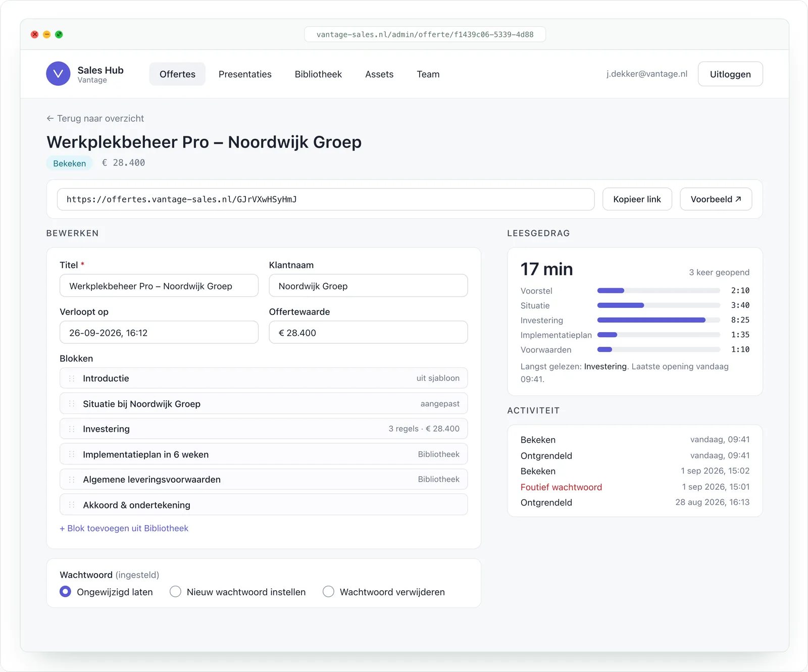Click the Implementatieplan reading time 1:35
This screenshot has height=672, width=808.
click(740, 335)
